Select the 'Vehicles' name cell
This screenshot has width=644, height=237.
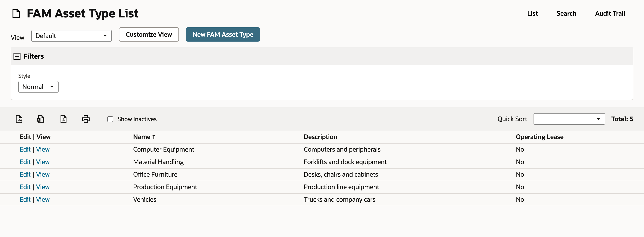145,199
